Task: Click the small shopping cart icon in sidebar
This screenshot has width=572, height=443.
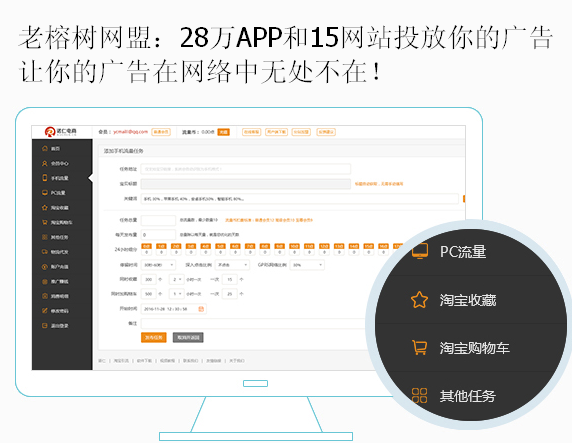Action: tap(45, 222)
